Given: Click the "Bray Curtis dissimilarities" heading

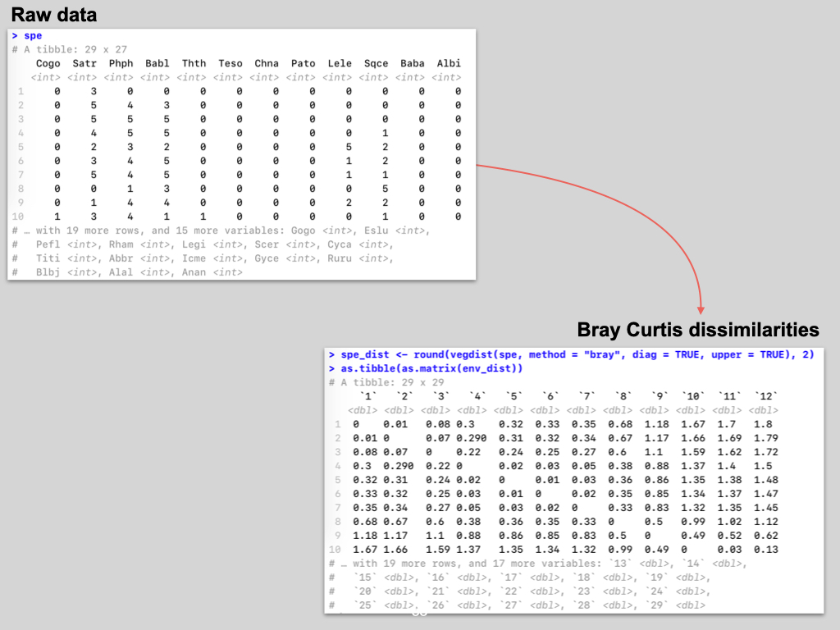Looking at the screenshot, I should (x=698, y=330).
